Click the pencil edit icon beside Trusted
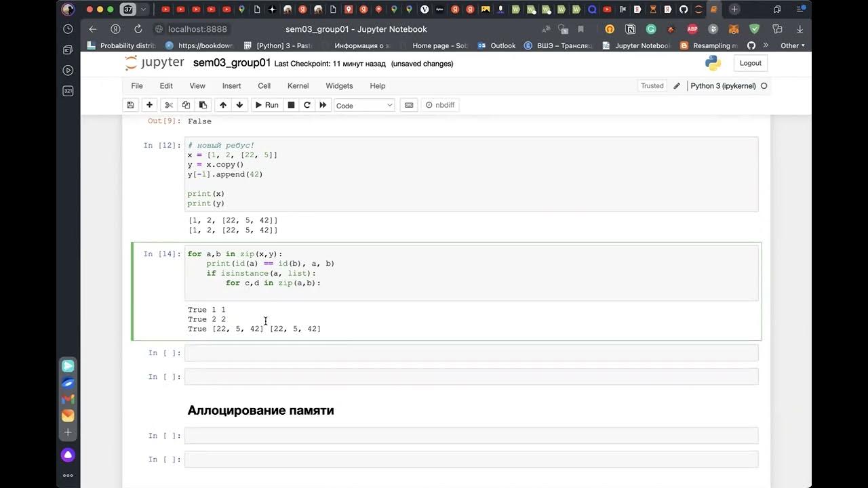Image resolution: width=868 pixels, height=488 pixels. pyautogui.click(x=676, y=86)
